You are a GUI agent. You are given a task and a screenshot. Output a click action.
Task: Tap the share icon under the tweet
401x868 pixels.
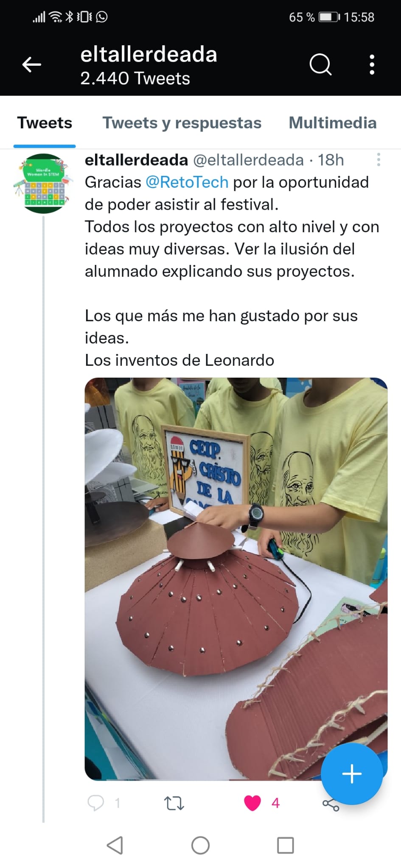point(331,804)
